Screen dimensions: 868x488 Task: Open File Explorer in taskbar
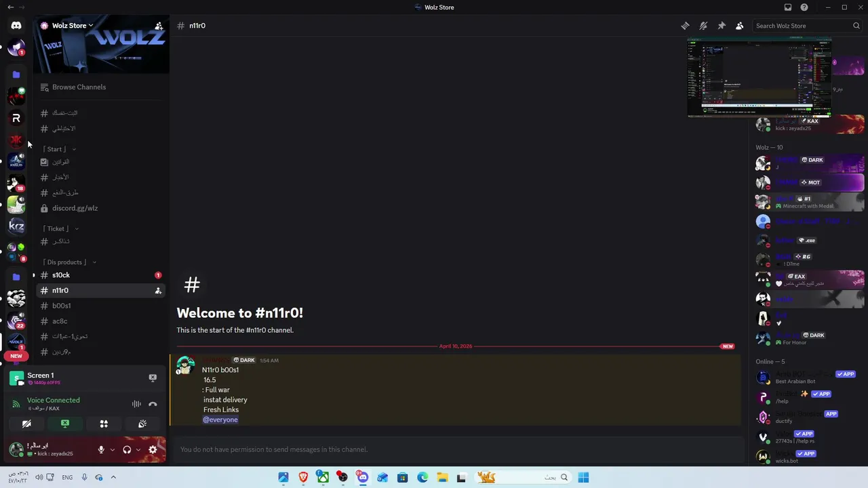(x=442, y=477)
